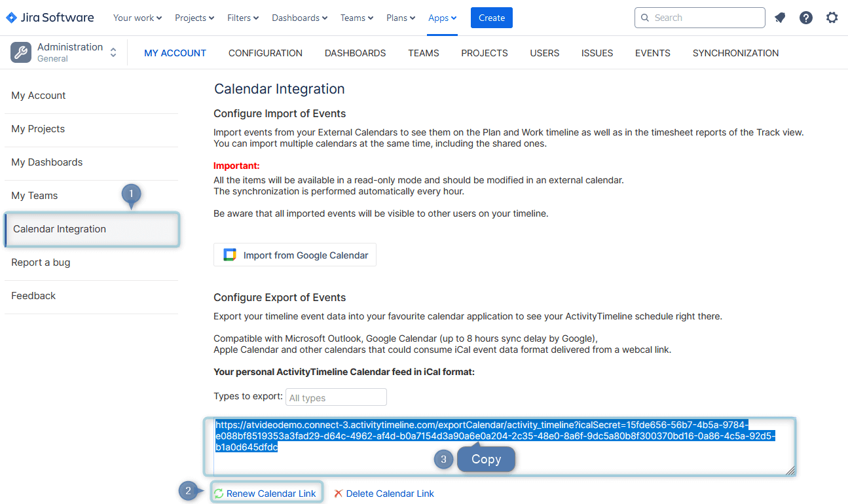
Task: Click the Administration wrench icon
Action: [21, 53]
